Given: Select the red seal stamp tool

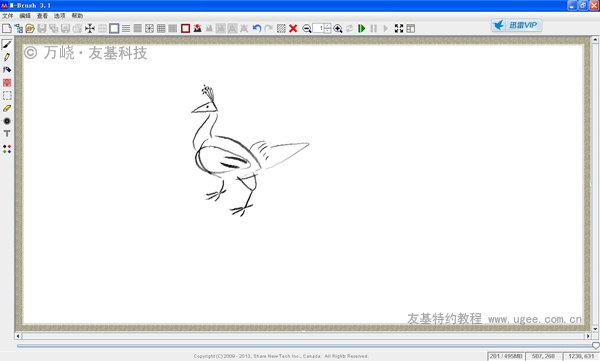Looking at the screenshot, I should click(x=7, y=83).
